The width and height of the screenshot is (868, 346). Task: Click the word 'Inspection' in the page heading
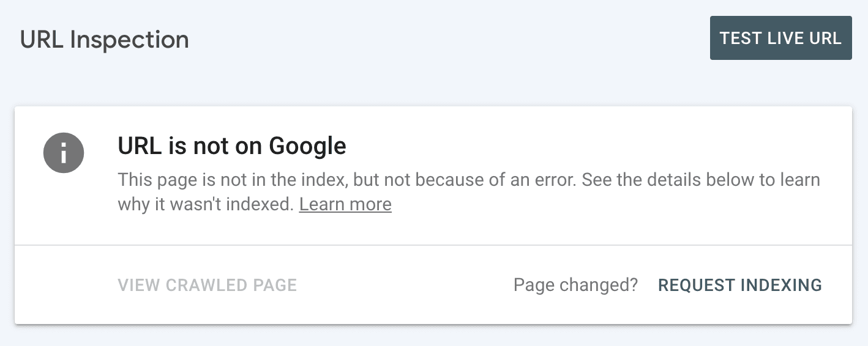click(x=130, y=40)
